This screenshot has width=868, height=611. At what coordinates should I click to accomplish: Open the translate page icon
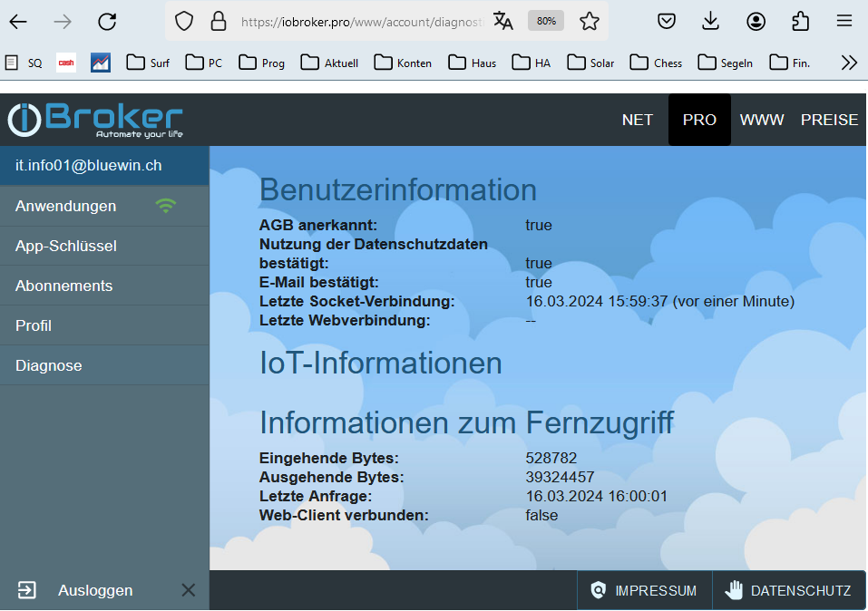[503, 22]
